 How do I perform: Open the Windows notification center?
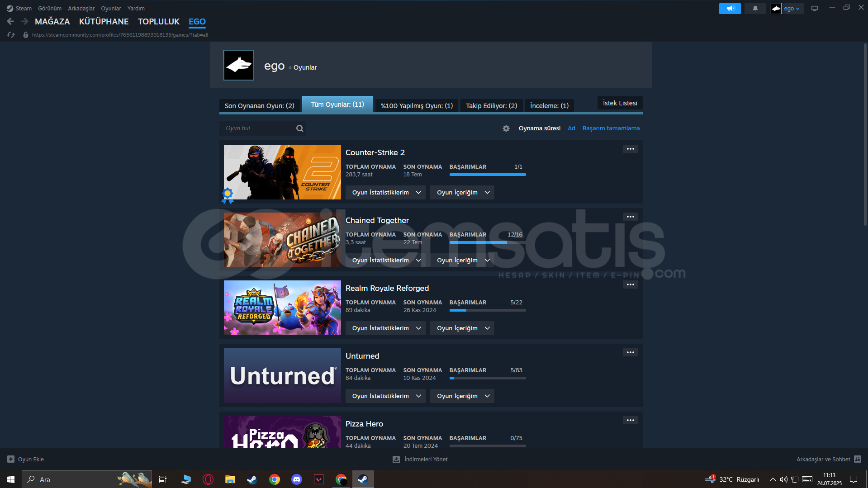point(854,479)
